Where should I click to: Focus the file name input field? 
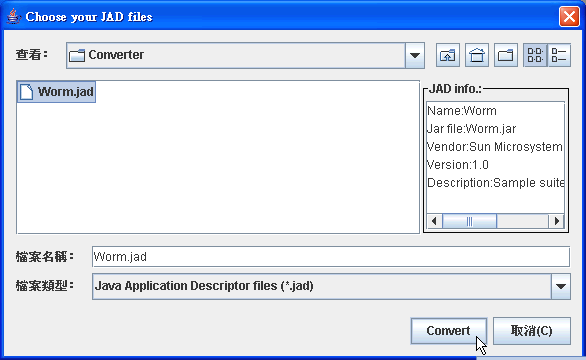pyautogui.click(x=331, y=256)
